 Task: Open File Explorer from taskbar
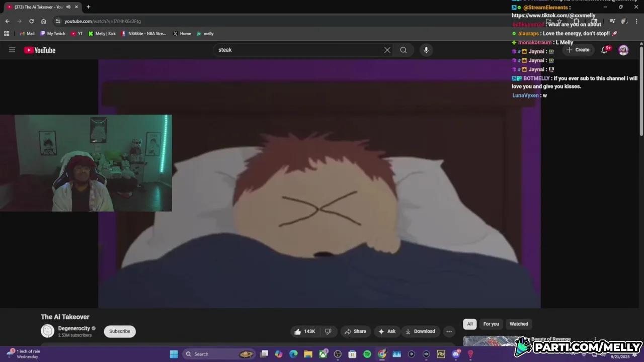(308, 354)
